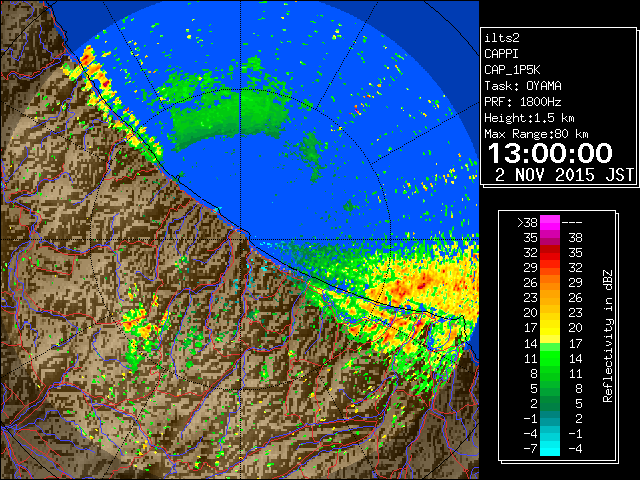Click the 'CAP_1P5K' text
The width and height of the screenshot is (640, 480).
pos(512,70)
